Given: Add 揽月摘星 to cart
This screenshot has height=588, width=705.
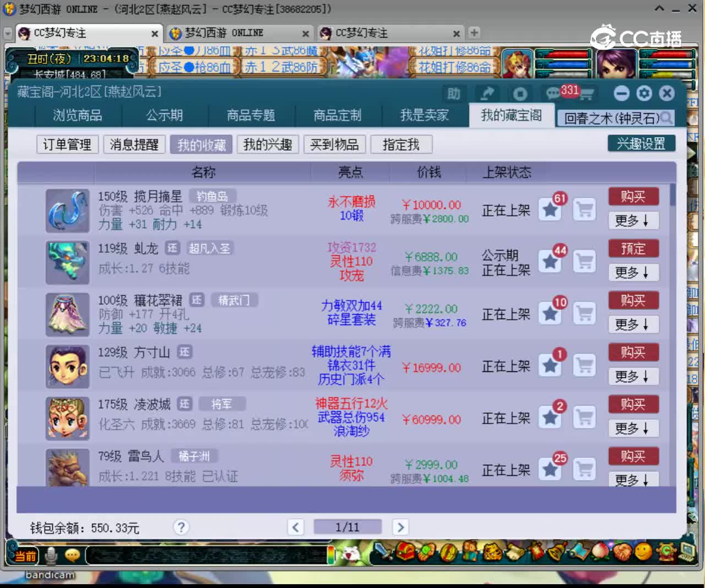Looking at the screenshot, I should tap(584, 209).
